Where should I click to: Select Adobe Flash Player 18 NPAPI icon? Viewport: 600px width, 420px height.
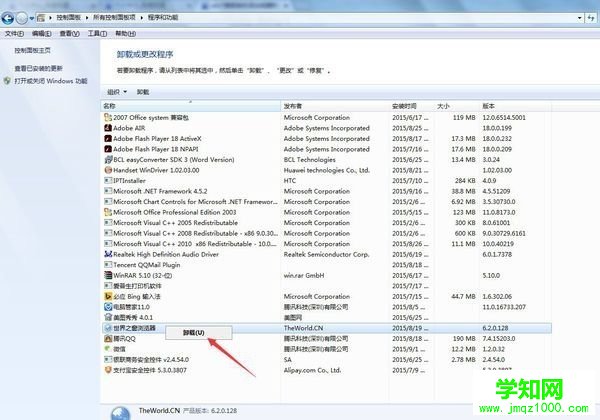108,149
